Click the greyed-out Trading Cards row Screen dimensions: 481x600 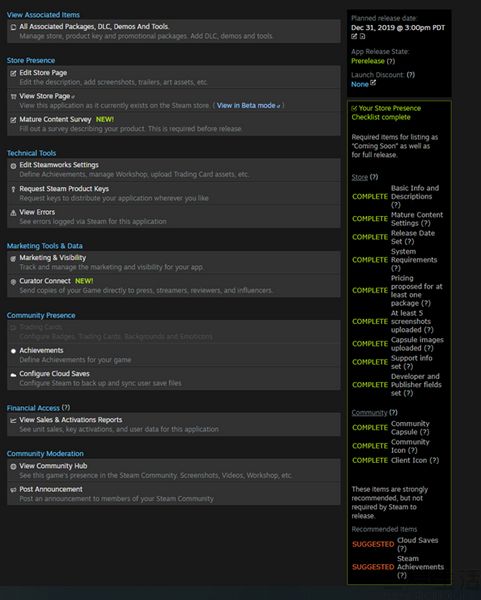tap(174, 332)
